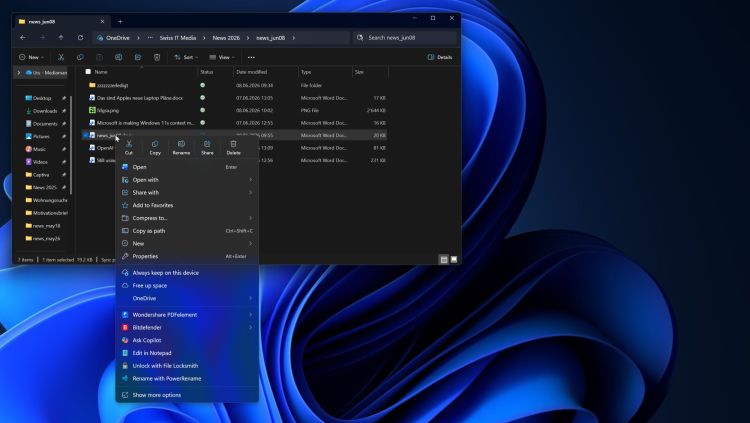Click the Videos icon in navigation pane
This screenshot has width=750, height=423.
29,162
